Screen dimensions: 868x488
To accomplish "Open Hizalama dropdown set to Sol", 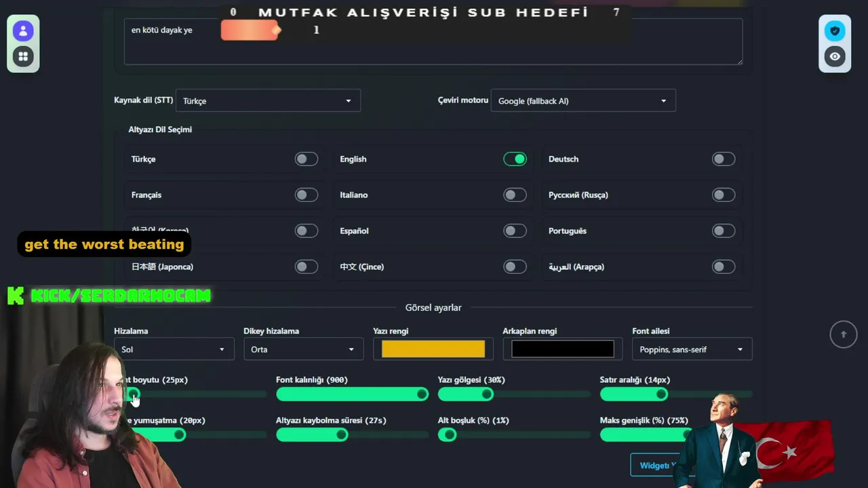I will pyautogui.click(x=174, y=349).
